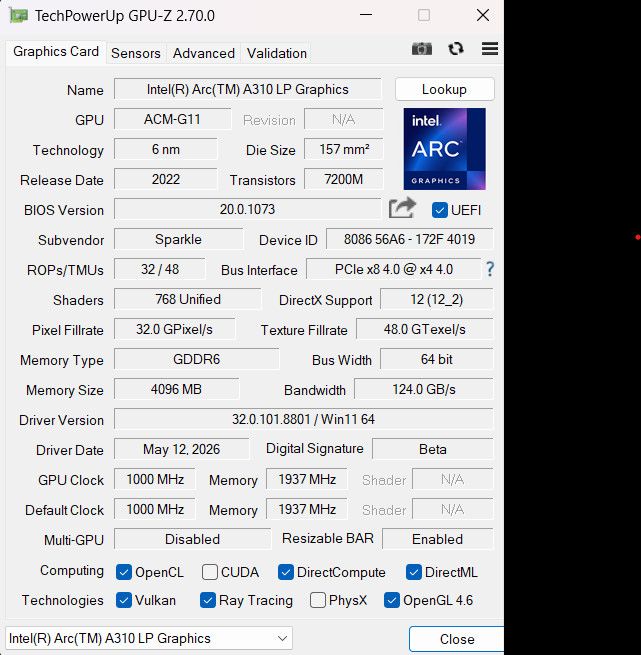Click the screenshot camera icon
This screenshot has height=655, width=641.
click(x=422, y=49)
